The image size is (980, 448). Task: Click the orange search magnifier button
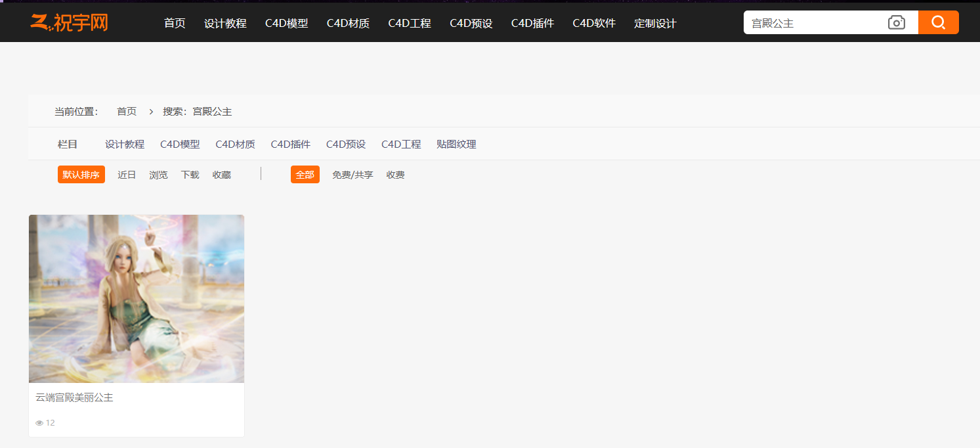click(938, 22)
